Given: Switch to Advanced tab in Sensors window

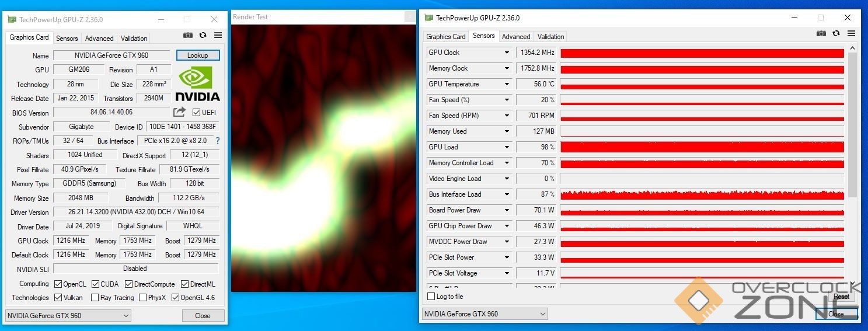Looking at the screenshot, I should [x=516, y=37].
